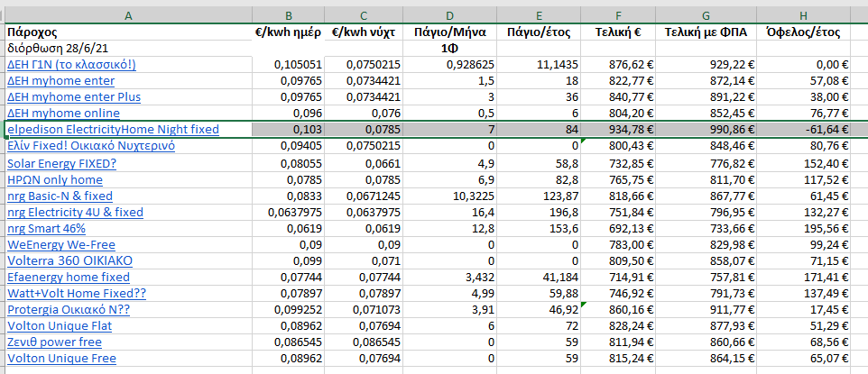Select the Πάροχος header cell
The height and width of the screenshot is (374, 868).
tap(128, 32)
